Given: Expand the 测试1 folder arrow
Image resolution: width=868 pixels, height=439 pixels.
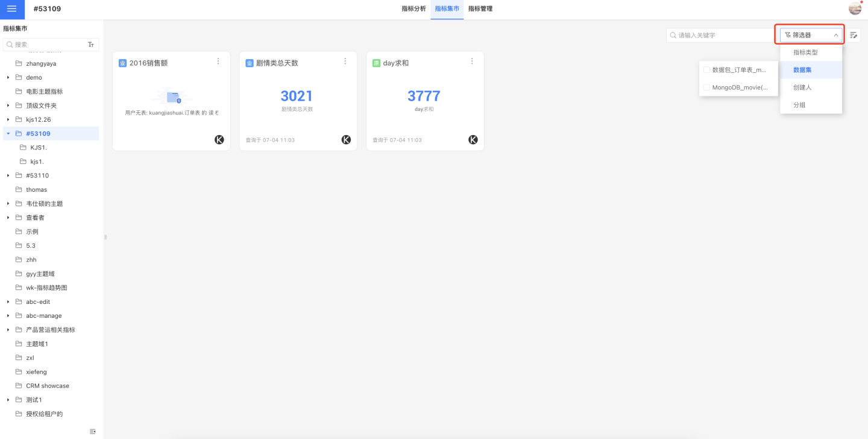Looking at the screenshot, I should click(8, 400).
